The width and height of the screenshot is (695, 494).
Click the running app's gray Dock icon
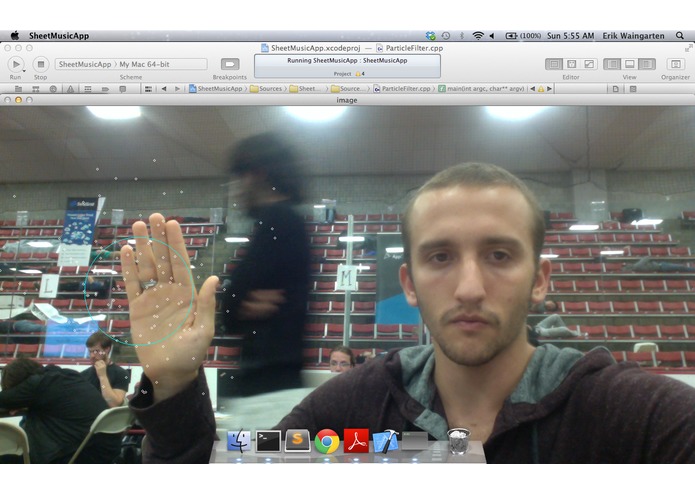415,441
